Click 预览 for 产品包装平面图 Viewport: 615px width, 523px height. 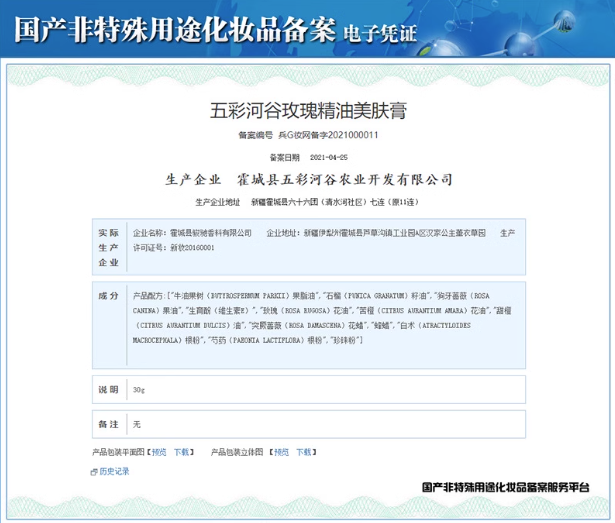(x=159, y=452)
